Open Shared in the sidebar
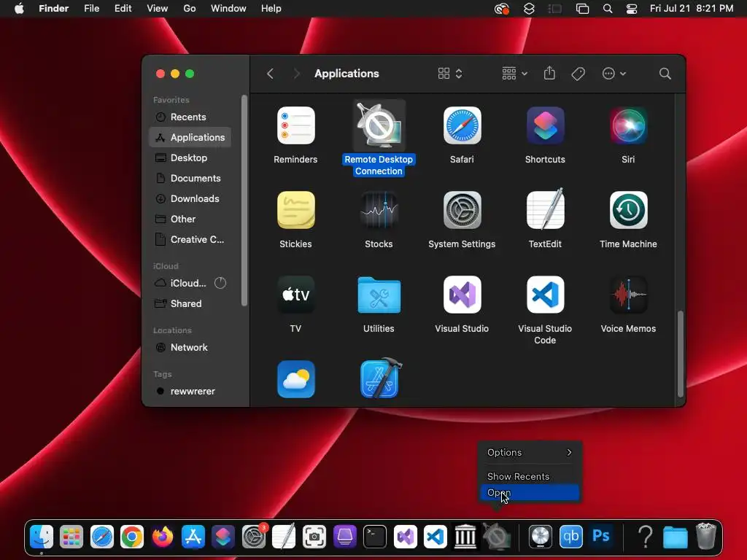This screenshot has width=747, height=560. [190, 304]
